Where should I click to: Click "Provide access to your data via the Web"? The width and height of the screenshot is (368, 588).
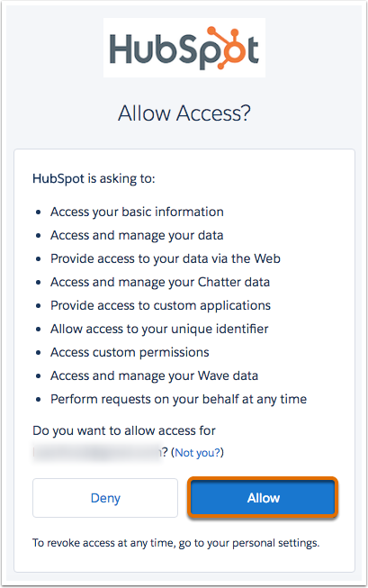[x=166, y=258]
